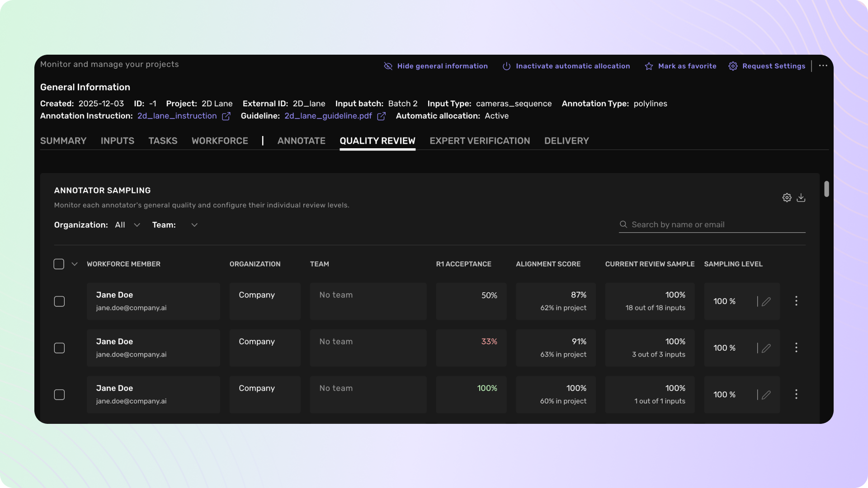868x488 pixels.
Task: Open the 2d_lane_guideline.pdf link
Action: click(x=328, y=116)
